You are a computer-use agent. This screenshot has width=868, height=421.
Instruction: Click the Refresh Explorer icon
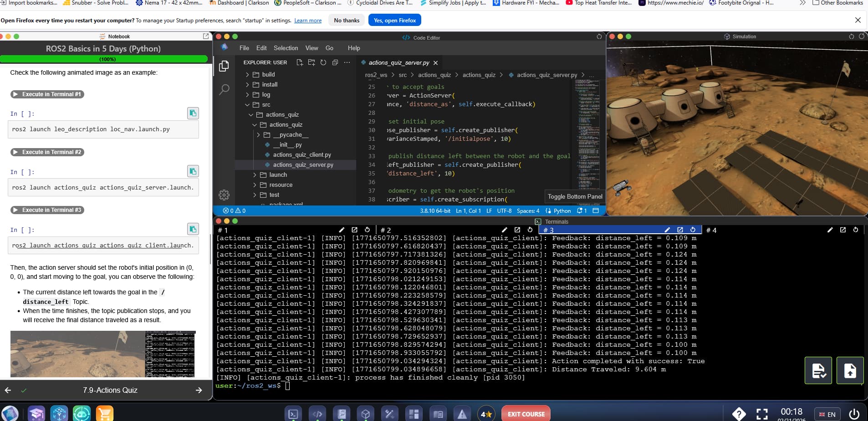323,62
